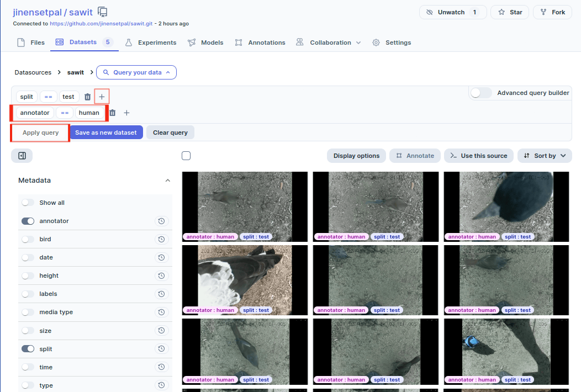The width and height of the screenshot is (581, 392).
Task: Enable the Advanced query builder toggle
Action: [481, 93]
